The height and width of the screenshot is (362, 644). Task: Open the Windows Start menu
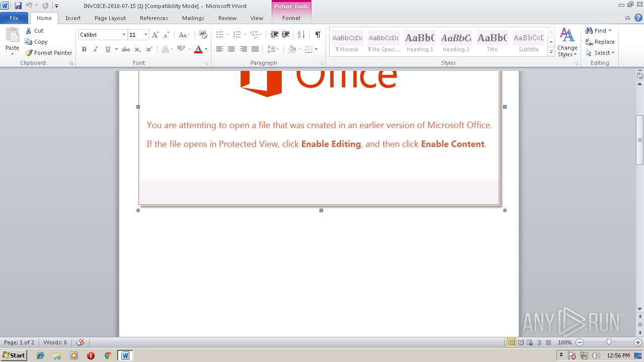pos(14,355)
